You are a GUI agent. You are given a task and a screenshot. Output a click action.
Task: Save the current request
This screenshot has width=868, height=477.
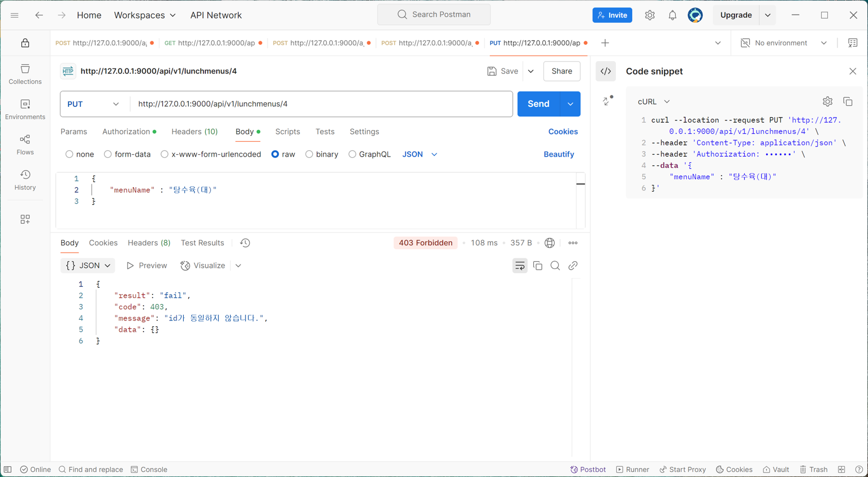click(x=503, y=71)
